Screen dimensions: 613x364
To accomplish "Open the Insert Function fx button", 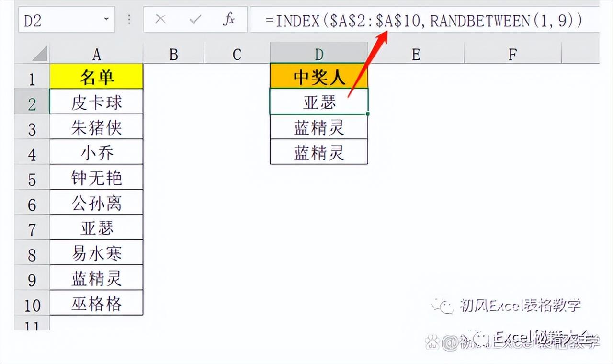I will pyautogui.click(x=229, y=20).
